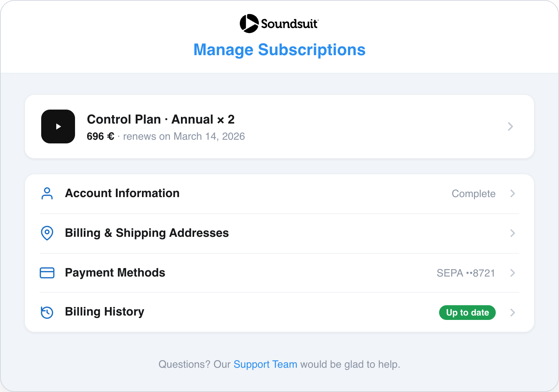Image resolution: width=559 pixels, height=392 pixels.
Task: Click the 'Up to date' badge
Action: tap(467, 313)
